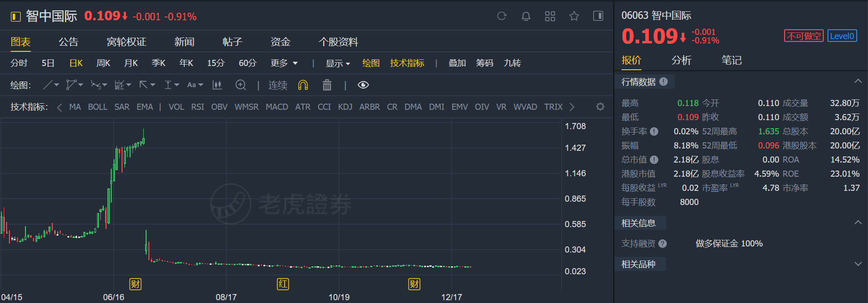Open the line tool dropdown arrow
This screenshot has width=868, height=303.
point(57,85)
